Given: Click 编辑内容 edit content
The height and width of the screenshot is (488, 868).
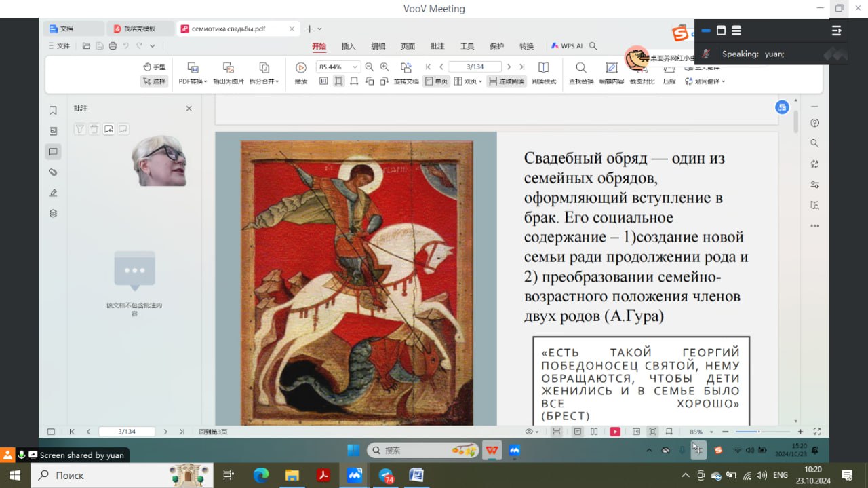Looking at the screenshot, I should pyautogui.click(x=612, y=73).
